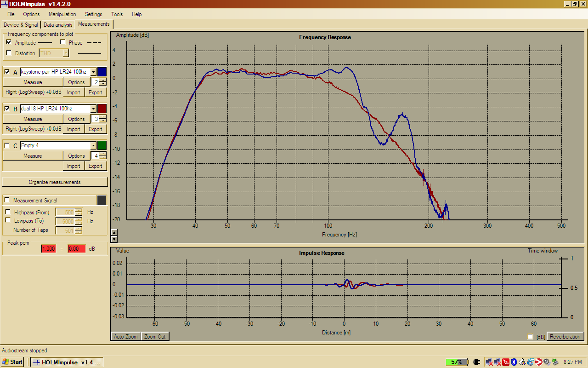Viewport: 588px width, 368px height.
Task: Open the Options menu
Action: point(31,14)
